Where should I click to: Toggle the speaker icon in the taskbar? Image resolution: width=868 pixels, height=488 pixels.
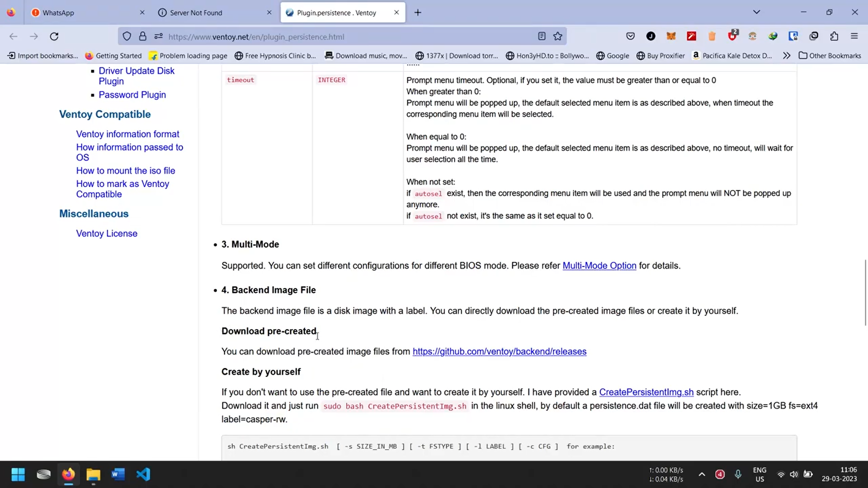pyautogui.click(x=794, y=474)
